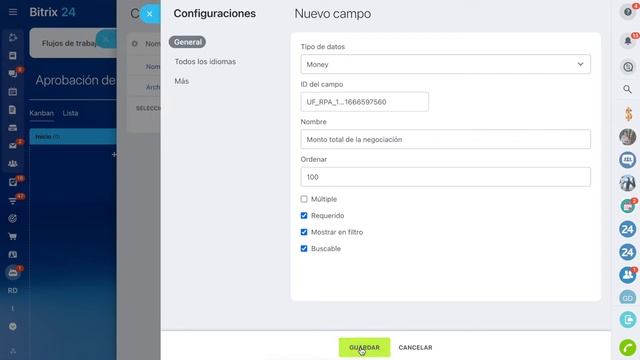Screen dimensions: 640x360
Task: Open the clock history icon on right panel
Action: 628,67
